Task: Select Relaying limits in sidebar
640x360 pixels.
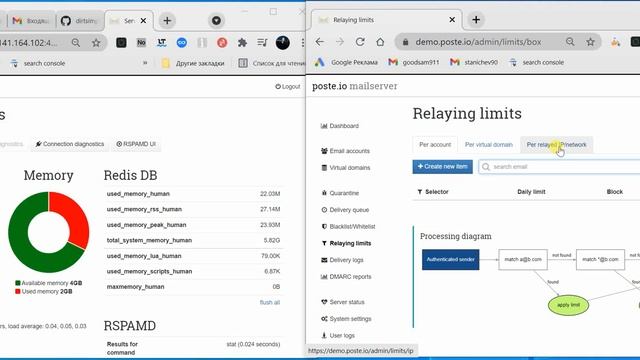Action: [346, 243]
